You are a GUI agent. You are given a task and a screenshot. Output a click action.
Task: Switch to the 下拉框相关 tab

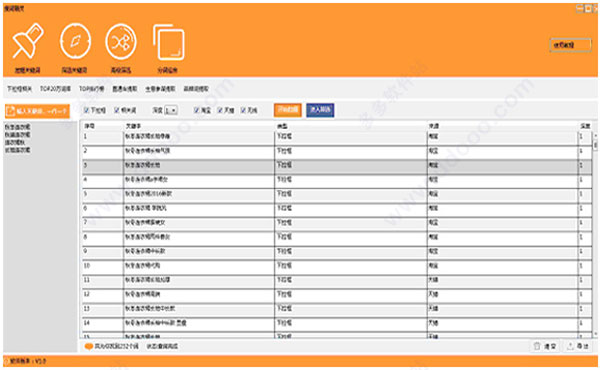(x=19, y=89)
